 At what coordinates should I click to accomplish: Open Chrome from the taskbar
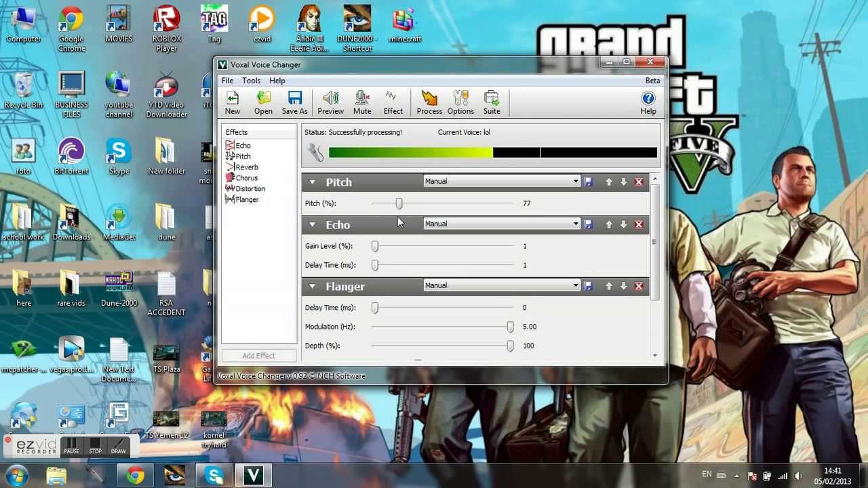(136, 476)
